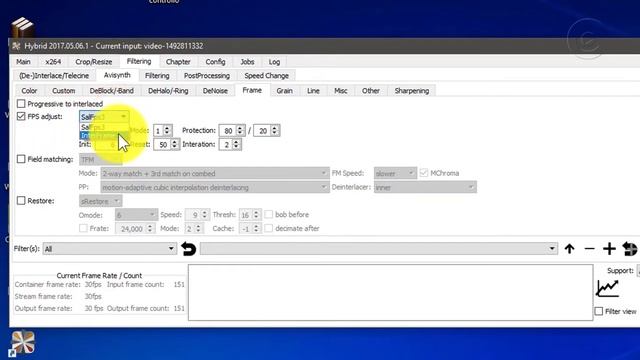640x360 pixels.
Task: Click the Reset 50 stepper
Action: coord(167,144)
